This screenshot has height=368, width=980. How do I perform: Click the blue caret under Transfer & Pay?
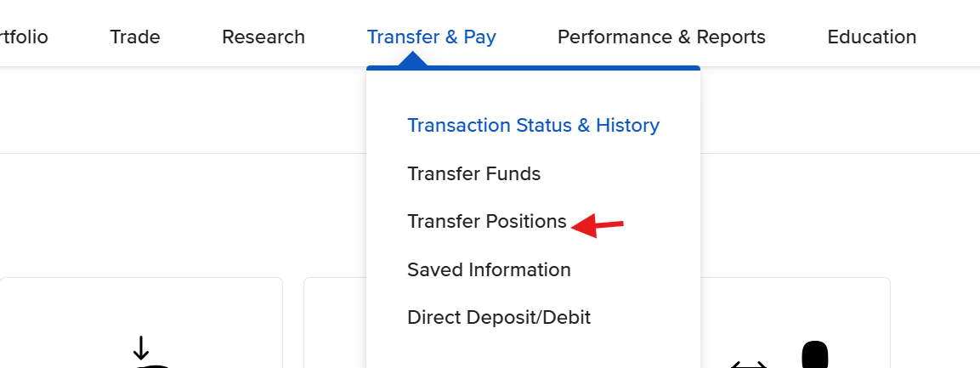[x=412, y=59]
